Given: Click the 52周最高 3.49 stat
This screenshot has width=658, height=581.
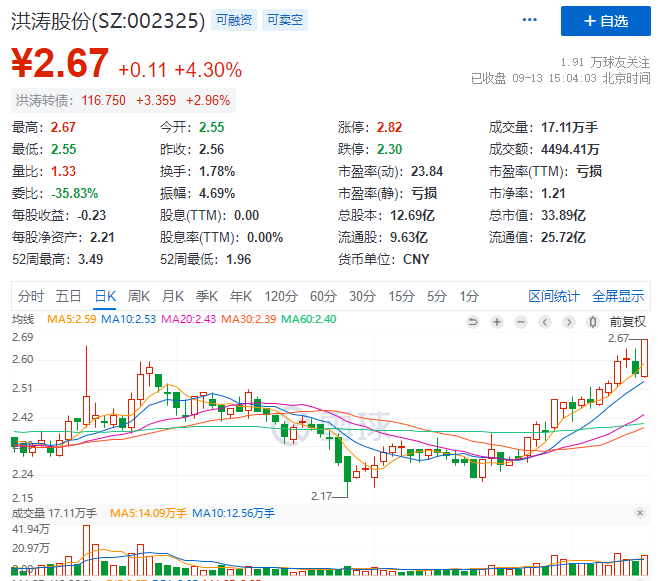Looking at the screenshot, I should click(57, 260).
